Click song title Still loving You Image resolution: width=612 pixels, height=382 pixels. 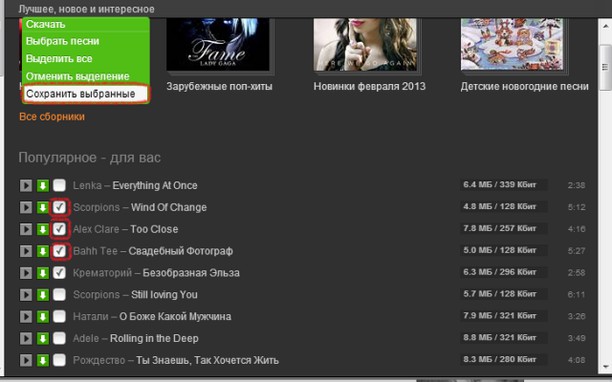(x=164, y=295)
